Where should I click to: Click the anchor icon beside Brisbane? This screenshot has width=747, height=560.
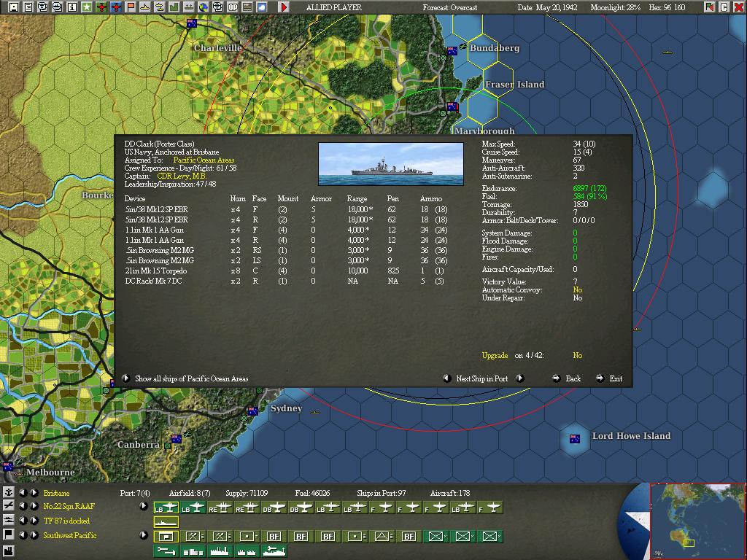pyautogui.click(x=9, y=492)
